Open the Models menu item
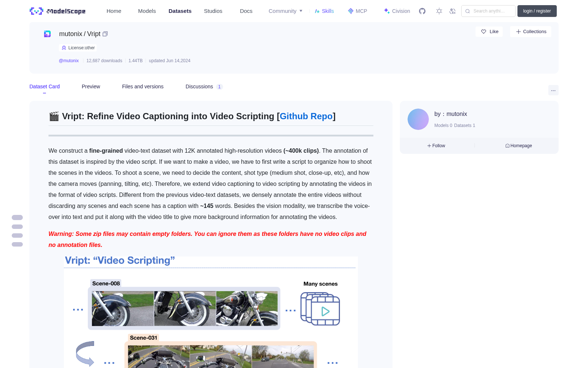 (x=147, y=11)
